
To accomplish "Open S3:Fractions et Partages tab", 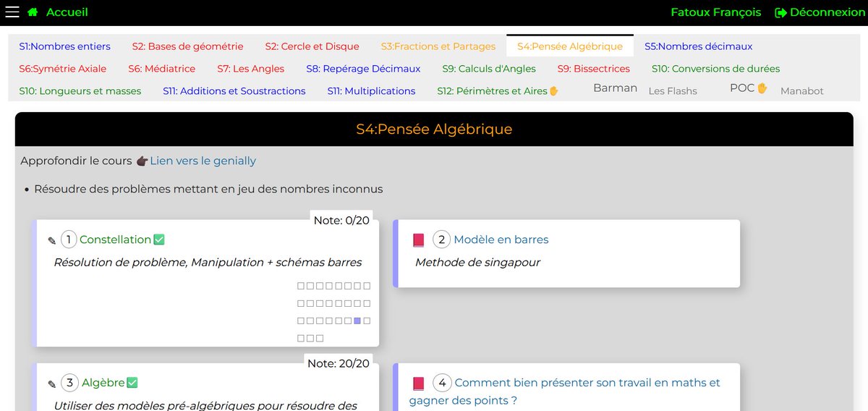I will click(438, 46).
